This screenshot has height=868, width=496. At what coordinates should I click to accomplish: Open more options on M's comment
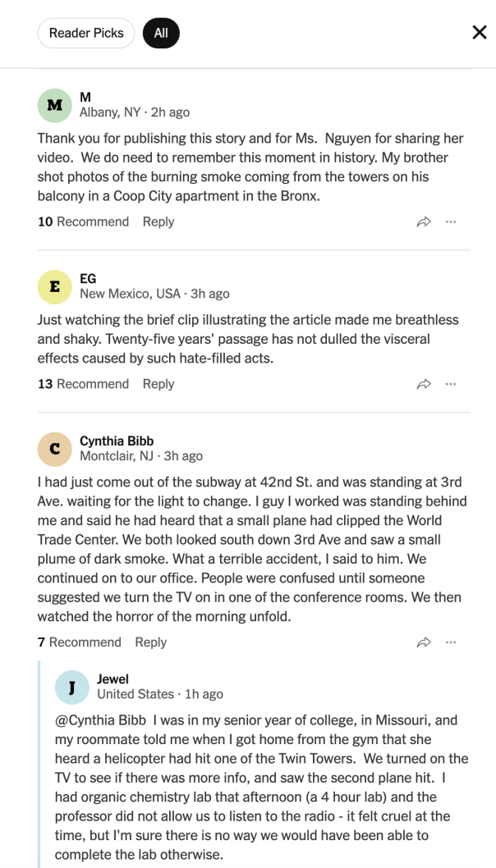tap(451, 222)
